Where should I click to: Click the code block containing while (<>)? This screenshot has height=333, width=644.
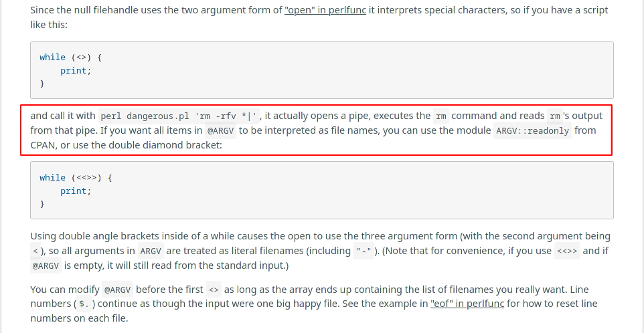pyautogui.click(x=321, y=70)
